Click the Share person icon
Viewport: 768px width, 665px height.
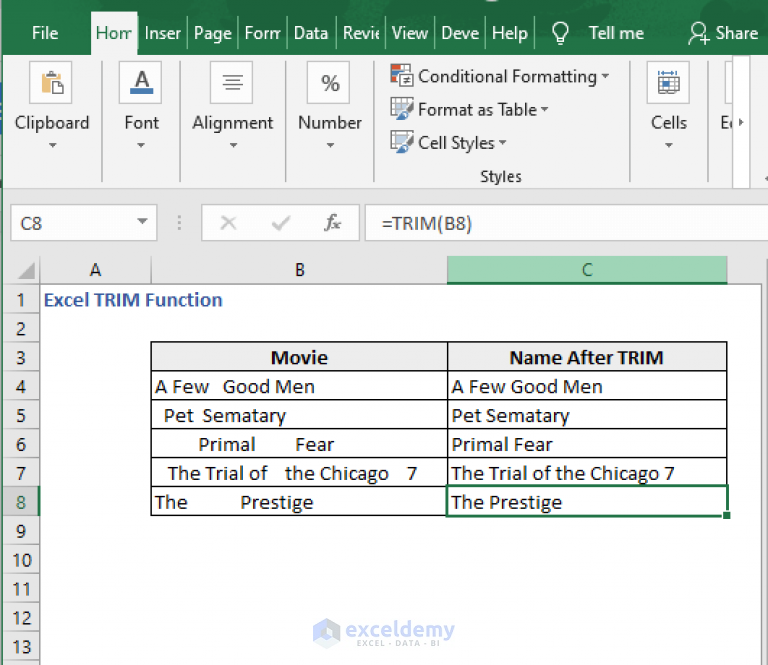[698, 33]
